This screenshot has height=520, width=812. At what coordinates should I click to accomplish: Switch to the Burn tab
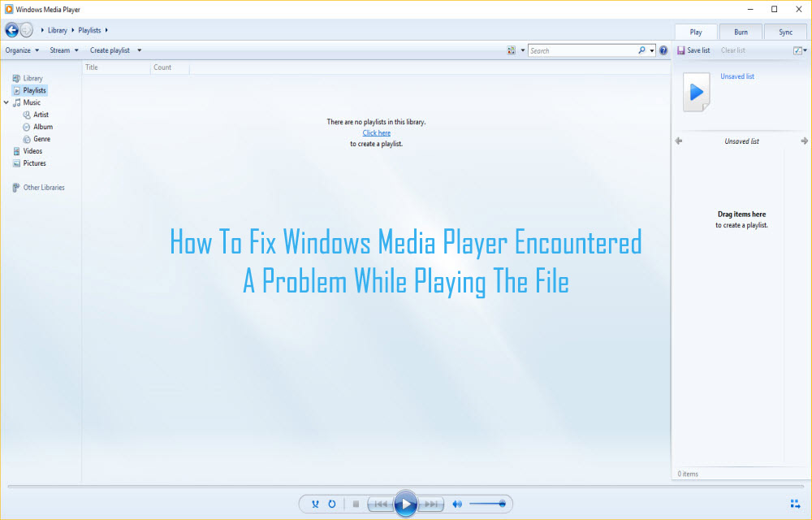740,32
